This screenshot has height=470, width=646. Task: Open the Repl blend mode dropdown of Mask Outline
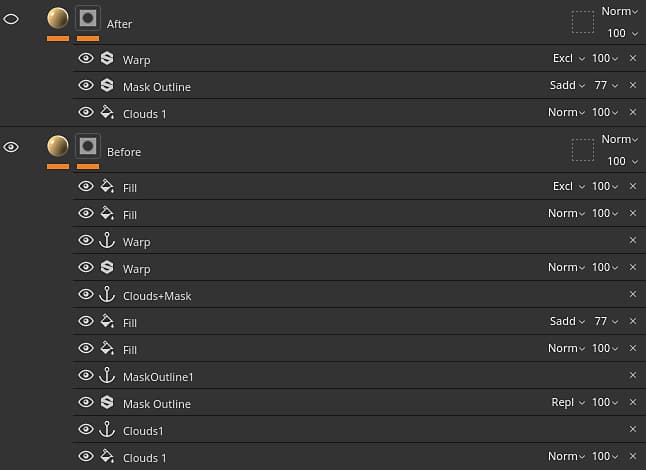coord(567,403)
